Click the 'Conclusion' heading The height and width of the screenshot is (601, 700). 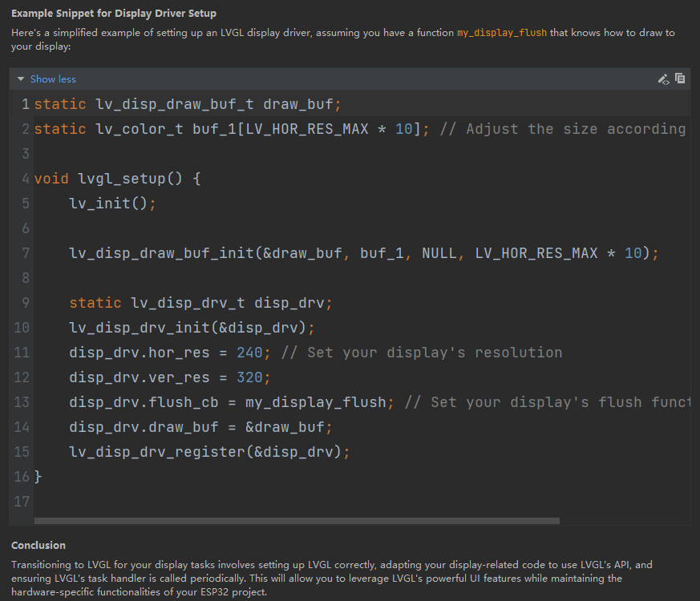click(x=38, y=546)
